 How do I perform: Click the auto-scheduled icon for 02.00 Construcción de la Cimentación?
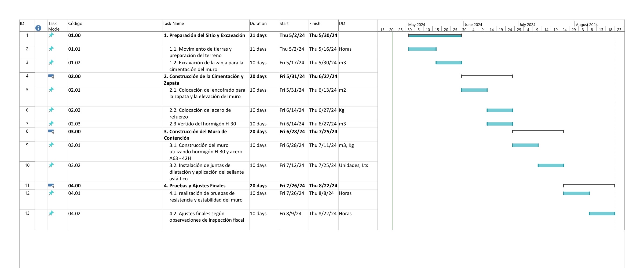[52, 76]
